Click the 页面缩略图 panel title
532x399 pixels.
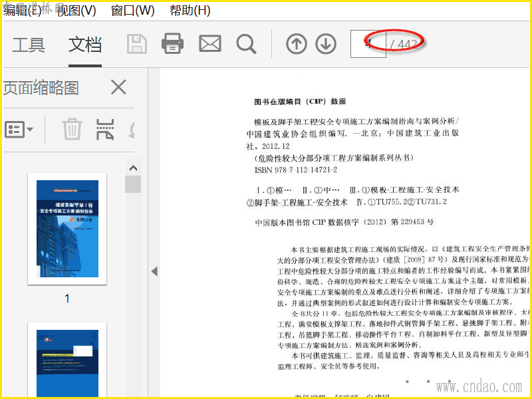click(x=41, y=88)
